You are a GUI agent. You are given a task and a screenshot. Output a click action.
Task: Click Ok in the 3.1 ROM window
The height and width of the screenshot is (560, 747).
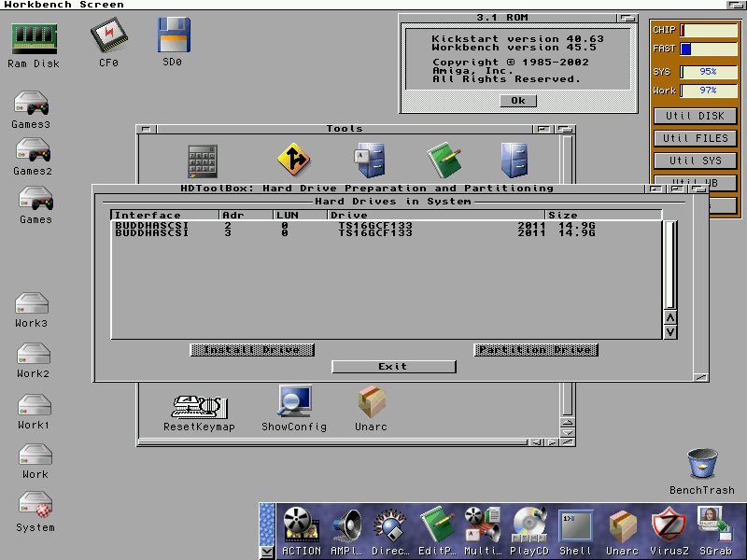tap(518, 101)
